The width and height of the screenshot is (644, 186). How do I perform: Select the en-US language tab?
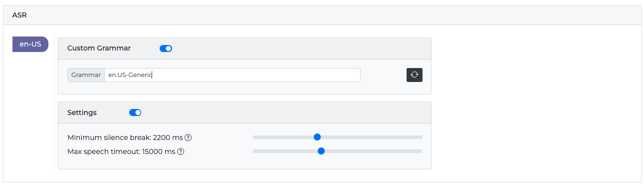pyautogui.click(x=30, y=44)
